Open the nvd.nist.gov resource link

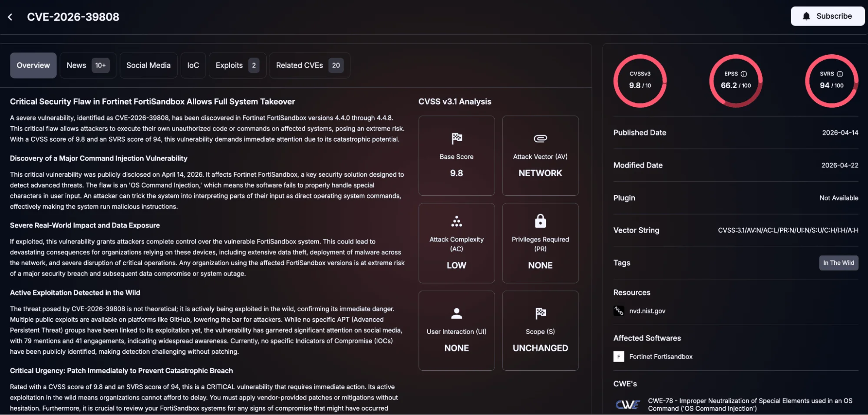647,311
